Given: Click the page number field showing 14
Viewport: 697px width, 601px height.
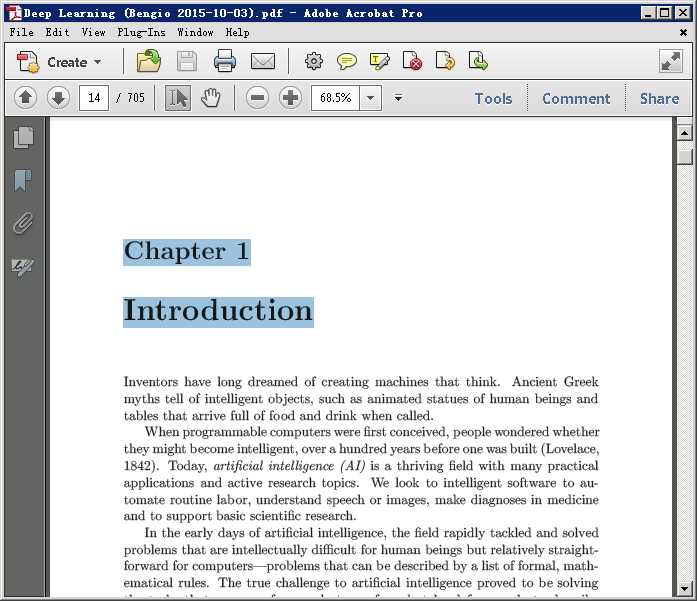Looking at the screenshot, I should point(94,97).
